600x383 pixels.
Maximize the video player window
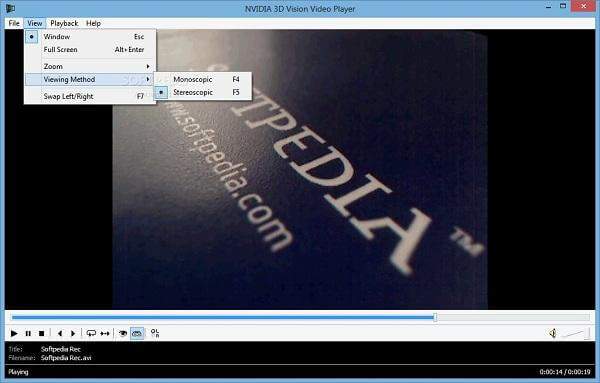[563, 7]
